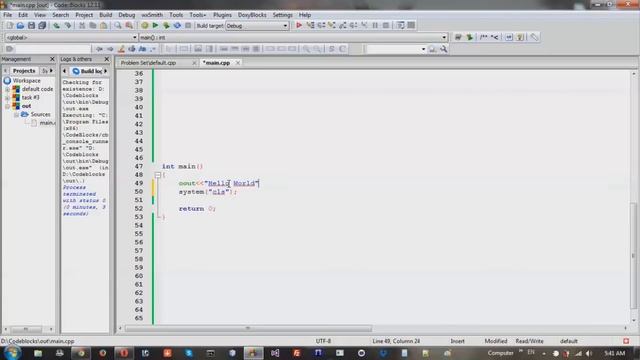This screenshot has height=360, width=640.
Task: Click the Debugging windows icon
Action: [400, 26]
